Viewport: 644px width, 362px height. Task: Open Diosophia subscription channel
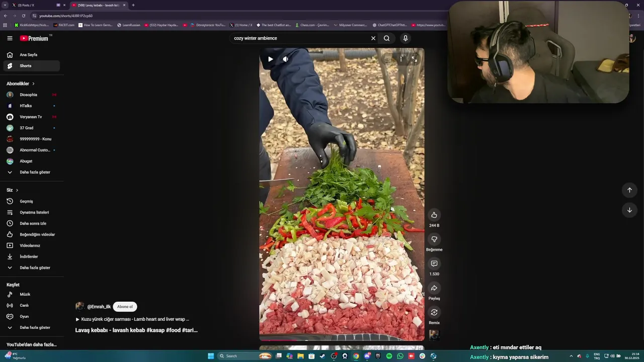tap(32, 95)
